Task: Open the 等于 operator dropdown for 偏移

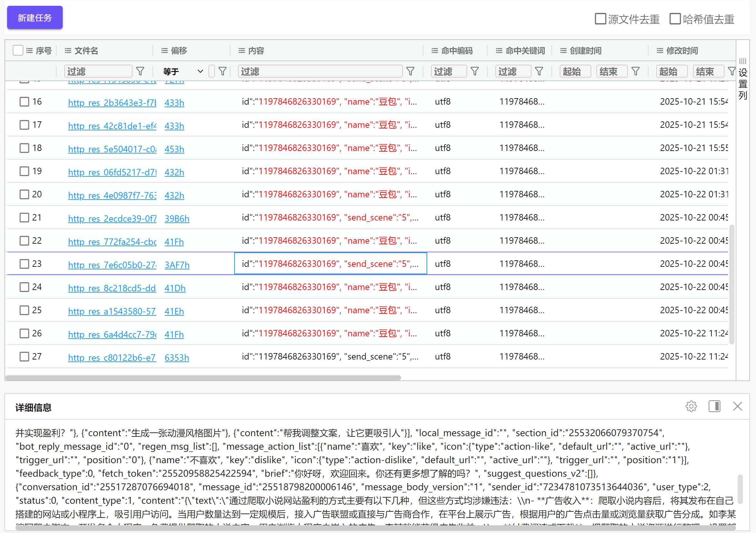Action: 183,71
